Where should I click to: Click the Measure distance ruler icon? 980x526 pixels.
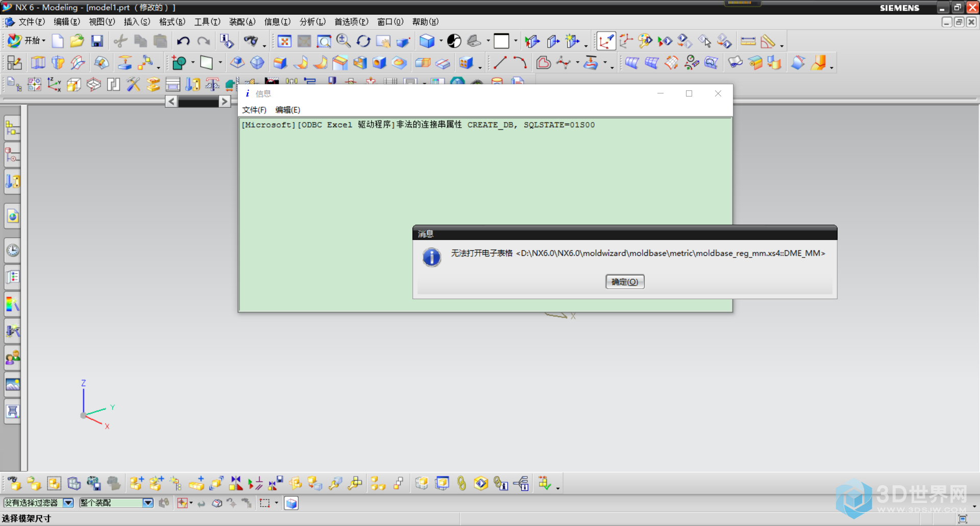pos(748,41)
